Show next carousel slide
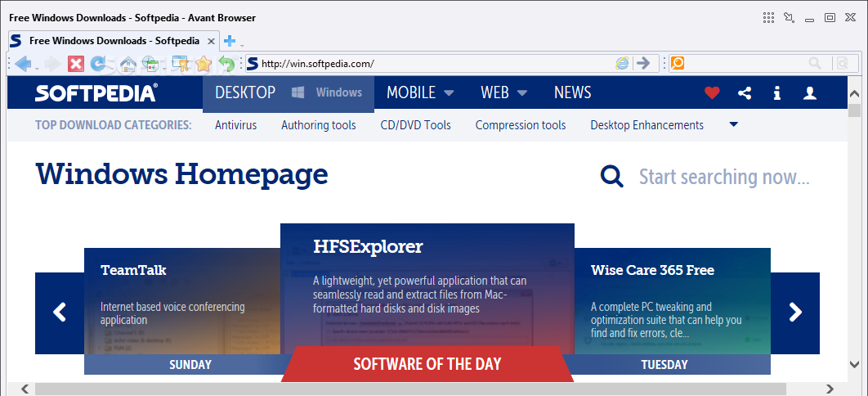Viewport: 868px width, 396px height. (x=795, y=312)
